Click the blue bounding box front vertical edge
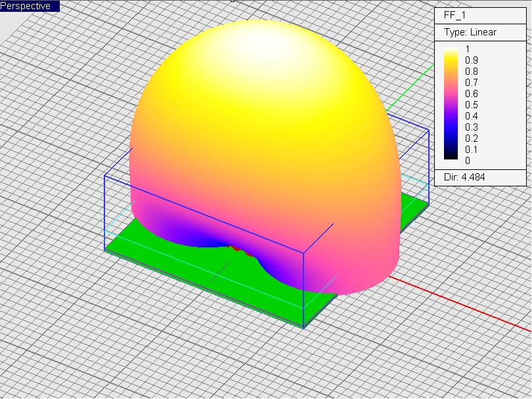Image resolution: width=532 pixels, height=399 pixels. pyautogui.click(x=303, y=289)
